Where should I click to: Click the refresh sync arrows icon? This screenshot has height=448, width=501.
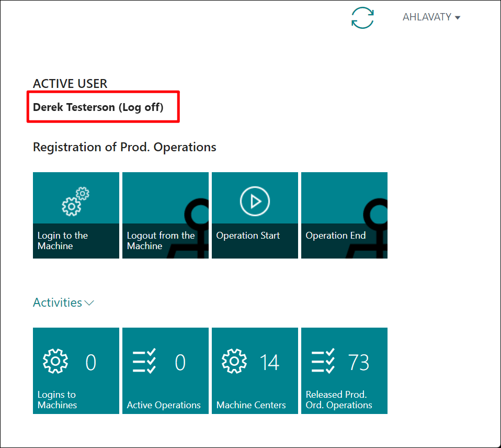click(x=362, y=18)
